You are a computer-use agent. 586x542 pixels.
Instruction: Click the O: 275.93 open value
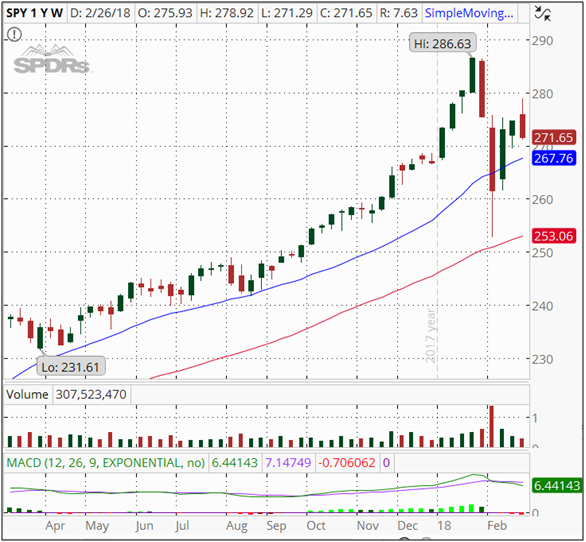click(x=165, y=13)
